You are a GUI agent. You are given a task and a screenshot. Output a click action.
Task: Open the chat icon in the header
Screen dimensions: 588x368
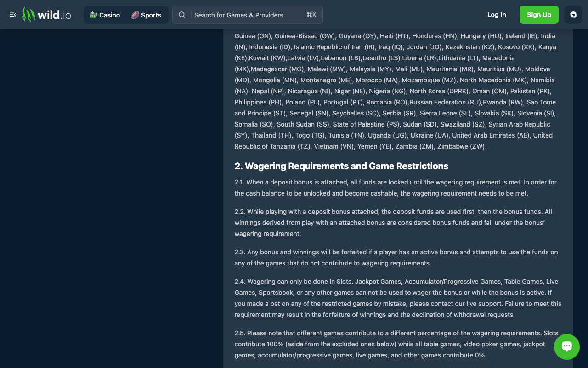tap(573, 15)
